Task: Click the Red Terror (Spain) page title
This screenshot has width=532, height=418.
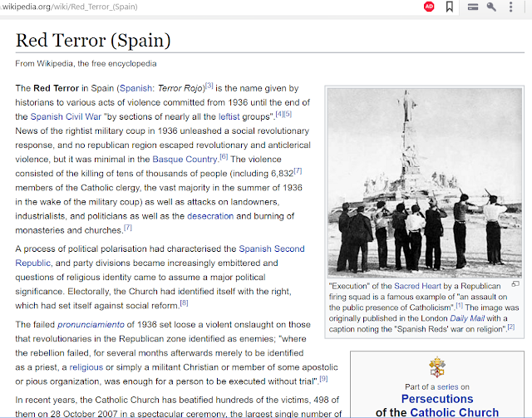Action: 93,41
